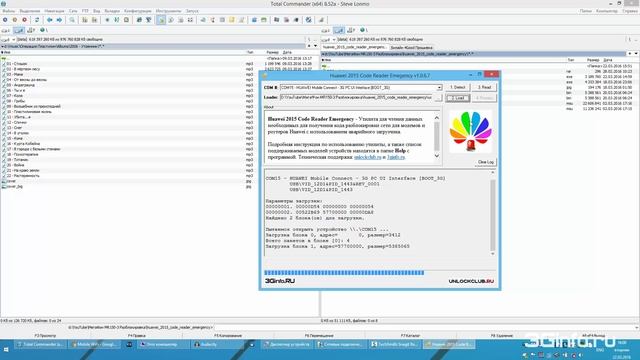This screenshot has width=640, height=360.
Task: Go forward with the right arrow toolbar icon
Action: (59, 20)
